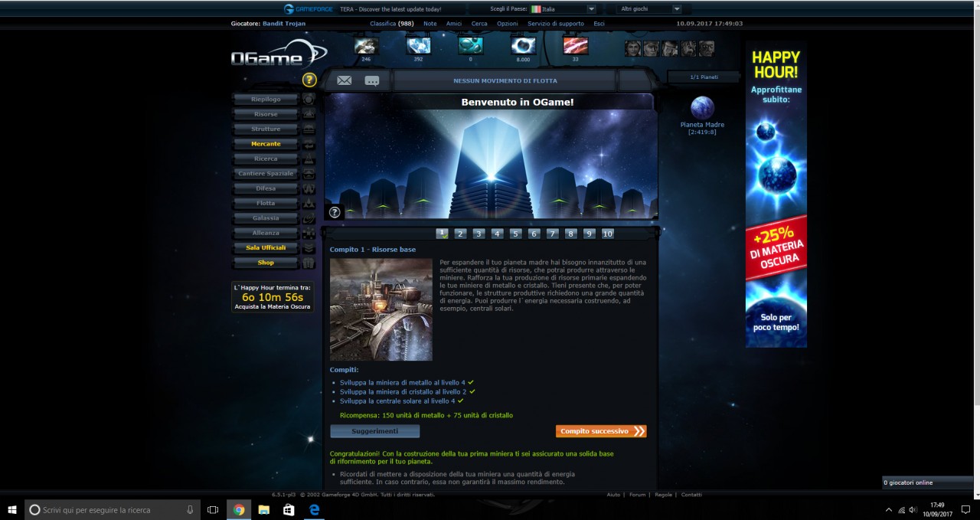Click the dark matter icon showing 8.000
This screenshot has width=980, height=520.
523,46
